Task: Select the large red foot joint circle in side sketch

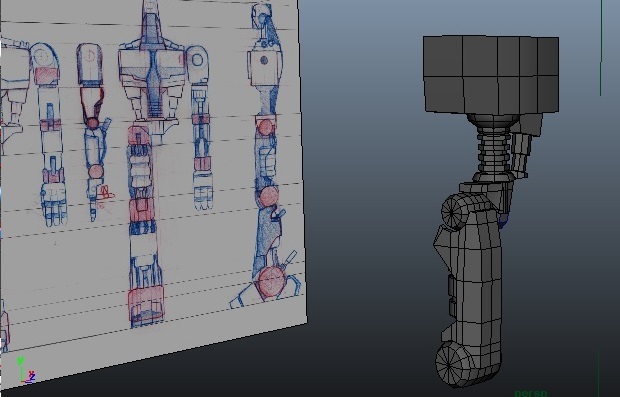Action: (271, 282)
